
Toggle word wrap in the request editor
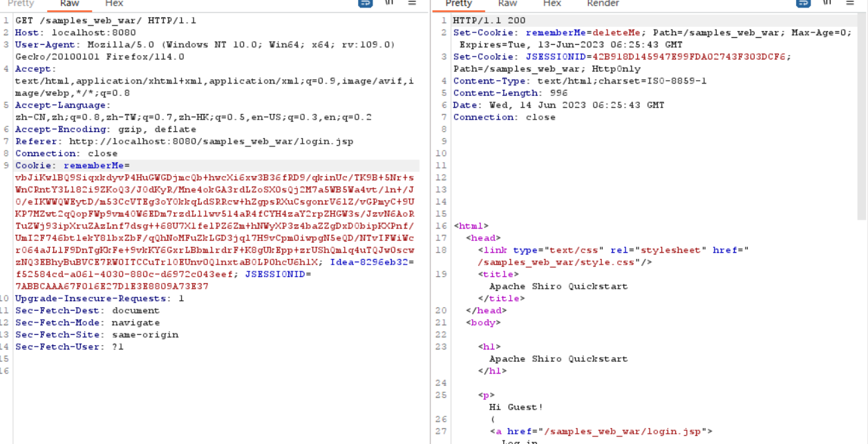click(366, 3)
